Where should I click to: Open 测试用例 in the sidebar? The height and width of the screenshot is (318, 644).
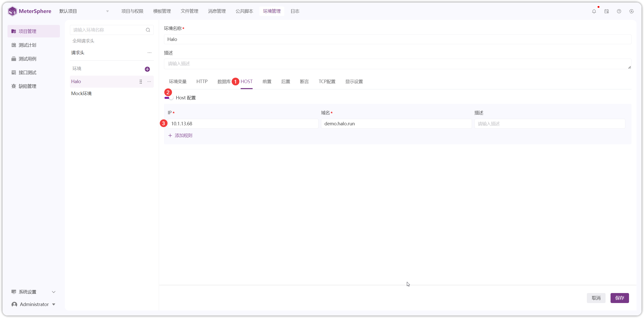pyautogui.click(x=33, y=59)
